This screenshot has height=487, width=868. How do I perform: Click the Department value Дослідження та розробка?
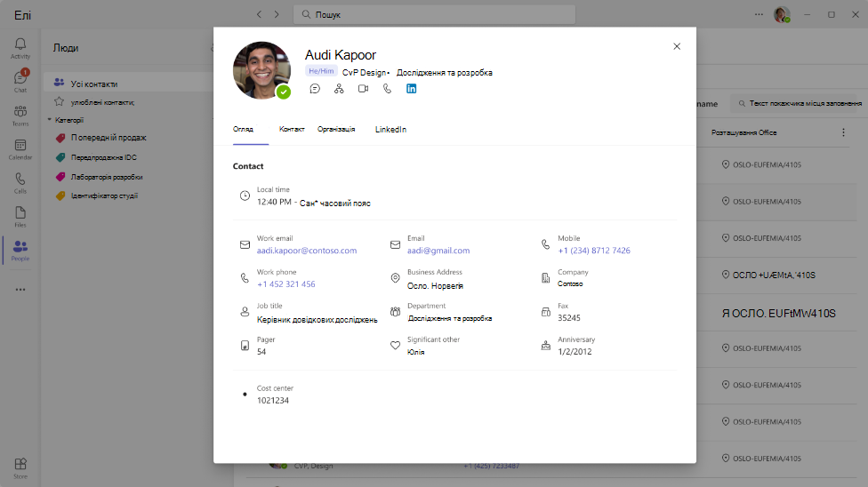[x=449, y=318]
